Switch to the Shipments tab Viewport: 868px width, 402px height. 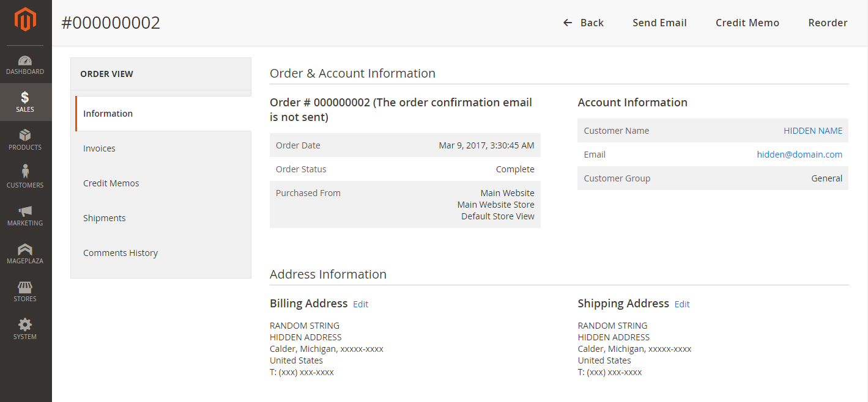(x=161, y=218)
